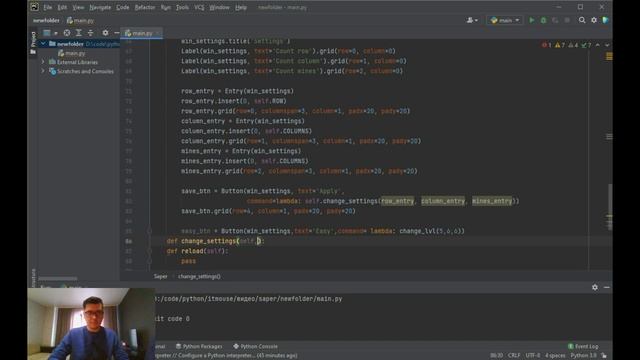Click Collapse All icon in Project panel
The width and height of the screenshot is (640, 360).
(x=90, y=33)
